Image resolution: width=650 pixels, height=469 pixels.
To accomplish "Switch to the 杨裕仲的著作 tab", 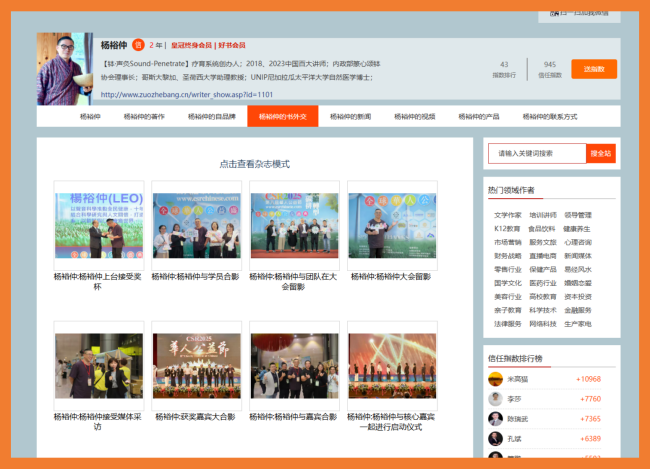I will [x=144, y=117].
